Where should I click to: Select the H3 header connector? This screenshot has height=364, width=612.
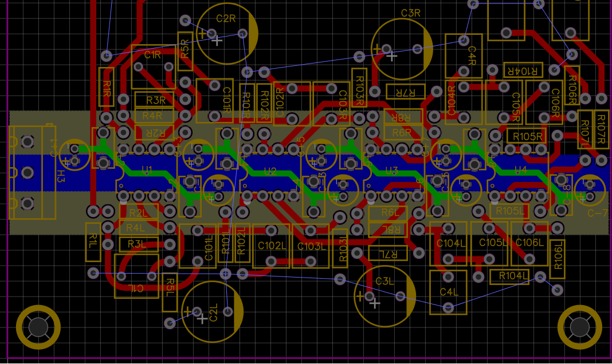click(x=32, y=172)
